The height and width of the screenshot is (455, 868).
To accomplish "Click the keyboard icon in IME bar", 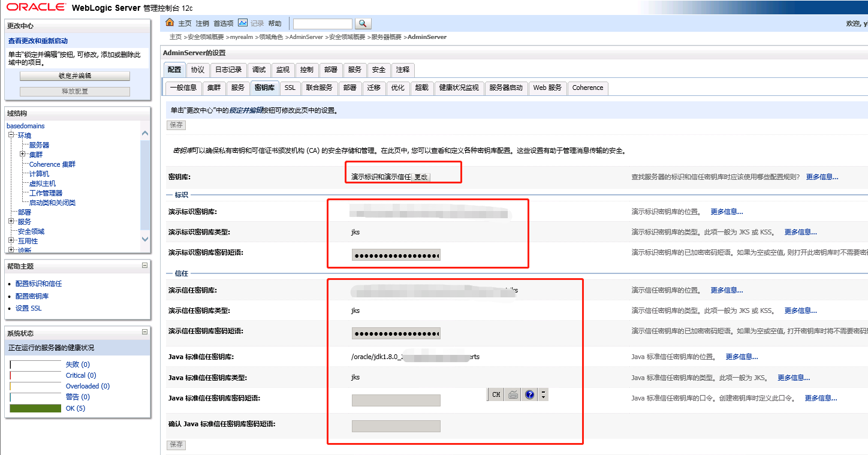I will tap(513, 394).
